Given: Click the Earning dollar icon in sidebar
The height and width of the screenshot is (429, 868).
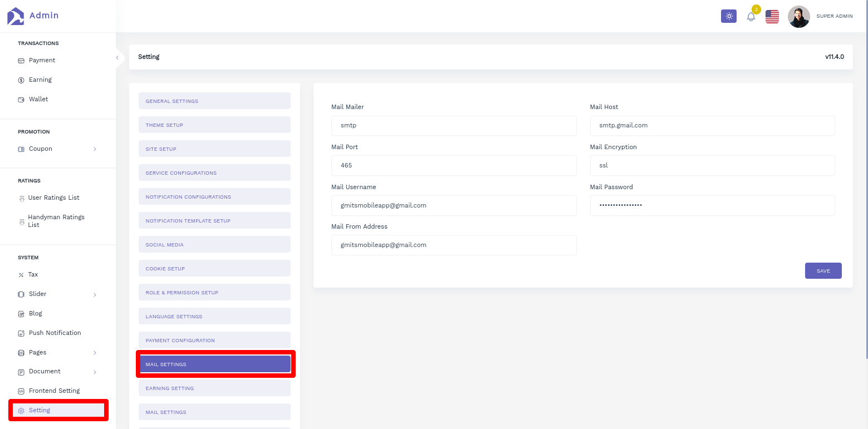Looking at the screenshot, I should 21,80.
